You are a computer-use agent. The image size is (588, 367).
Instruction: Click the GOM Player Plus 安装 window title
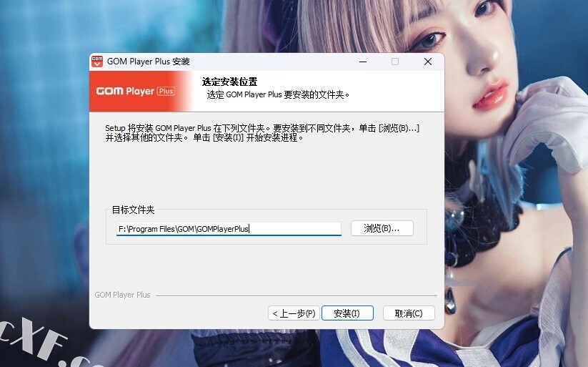pyautogui.click(x=149, y=62)
